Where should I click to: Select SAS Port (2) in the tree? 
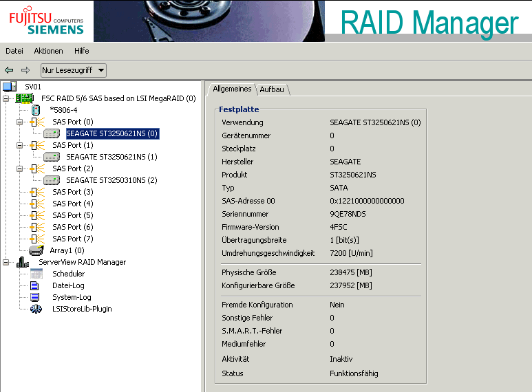tap(73, 168)
